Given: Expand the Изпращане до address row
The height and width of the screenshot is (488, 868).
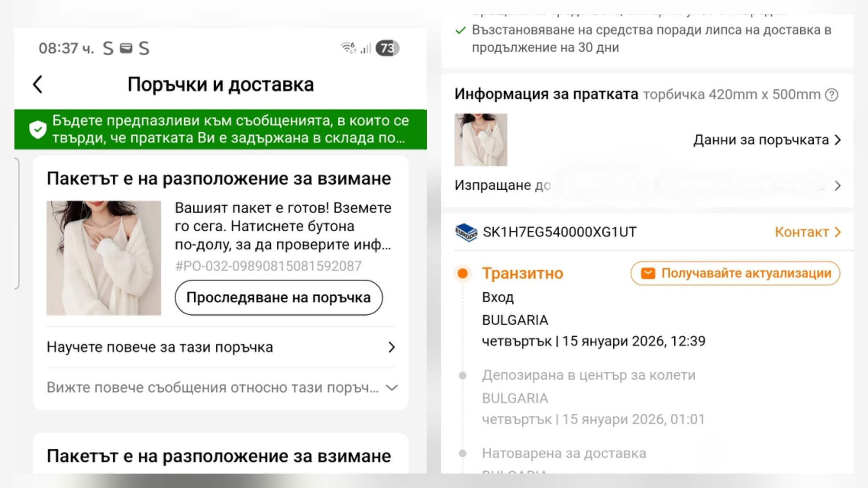Looking at the screenshot, I should click(837, 186).
